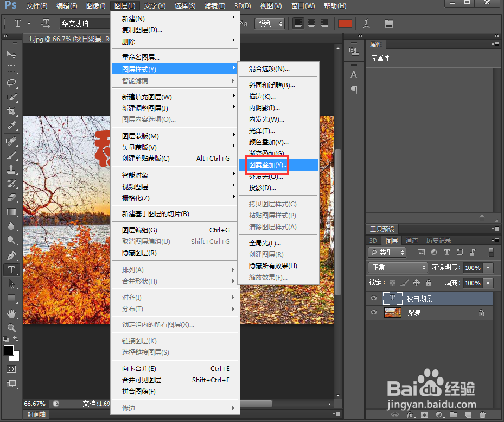Screen dimensions: 504x422
Task: Open the blending mode dropdown showing 正常
Action: (x=398, y=267)
